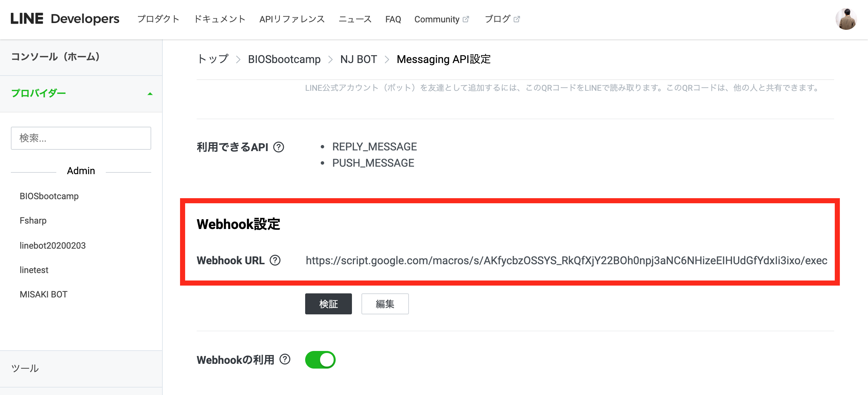
Task: Select Fsharp provider in sidebar
Action: point(33,221)
